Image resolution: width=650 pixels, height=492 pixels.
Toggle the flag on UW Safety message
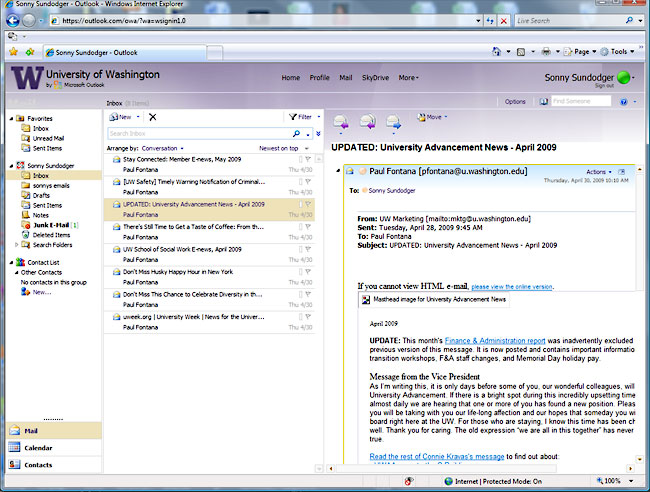[x=308, y=181]
